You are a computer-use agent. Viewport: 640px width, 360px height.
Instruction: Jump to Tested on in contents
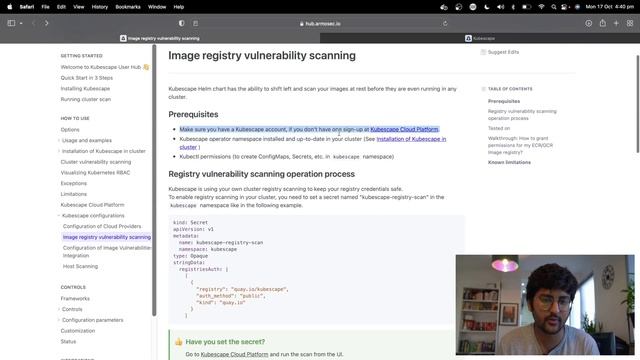499,128
